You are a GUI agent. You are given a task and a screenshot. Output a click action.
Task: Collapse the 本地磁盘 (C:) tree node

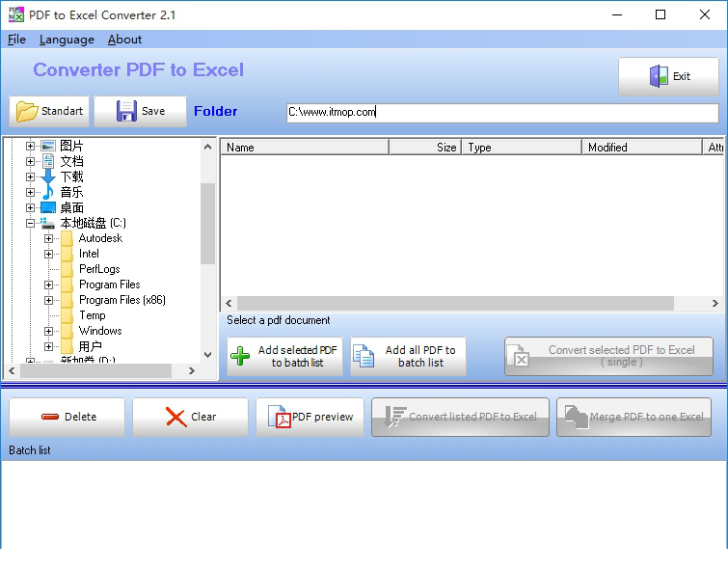[30, 223]
